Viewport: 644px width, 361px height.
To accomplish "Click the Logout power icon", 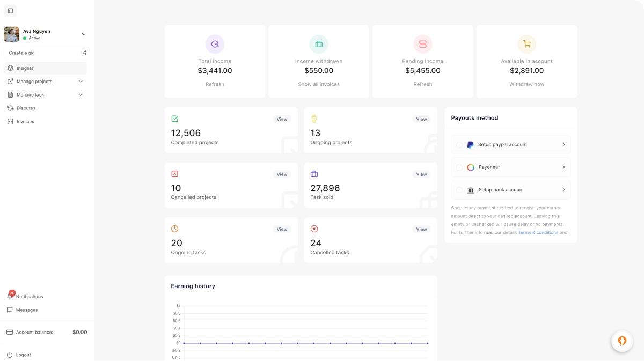I will coord(10,355).
